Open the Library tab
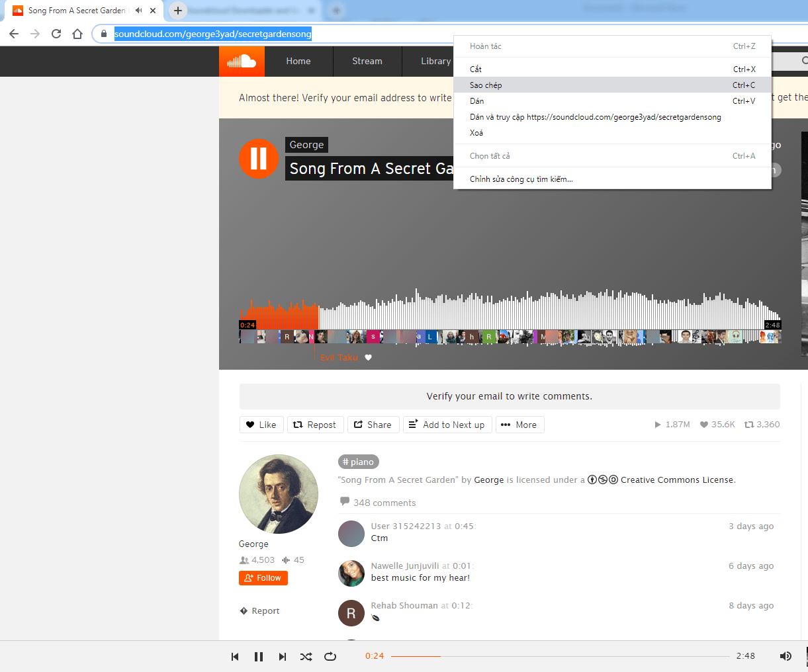The width and height of the screenshot is (808, 672). click(435, 62)
